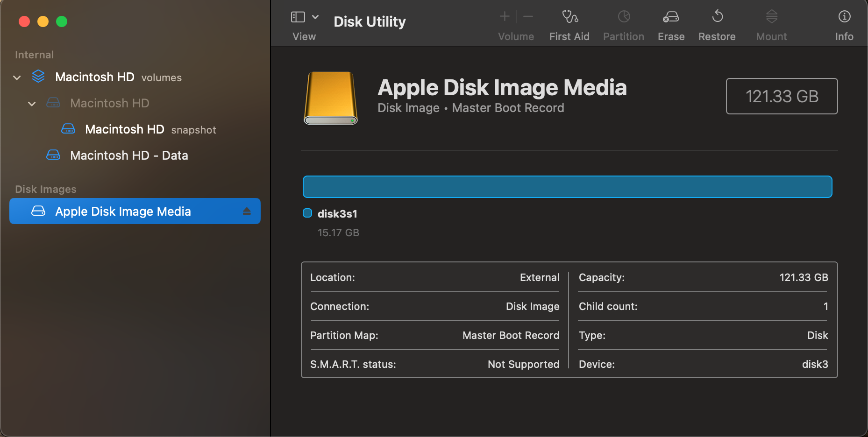Click the Restore arrow icon
Image resolution: width=868 pixels, height=437 pixels.
[x=717, y=17]
